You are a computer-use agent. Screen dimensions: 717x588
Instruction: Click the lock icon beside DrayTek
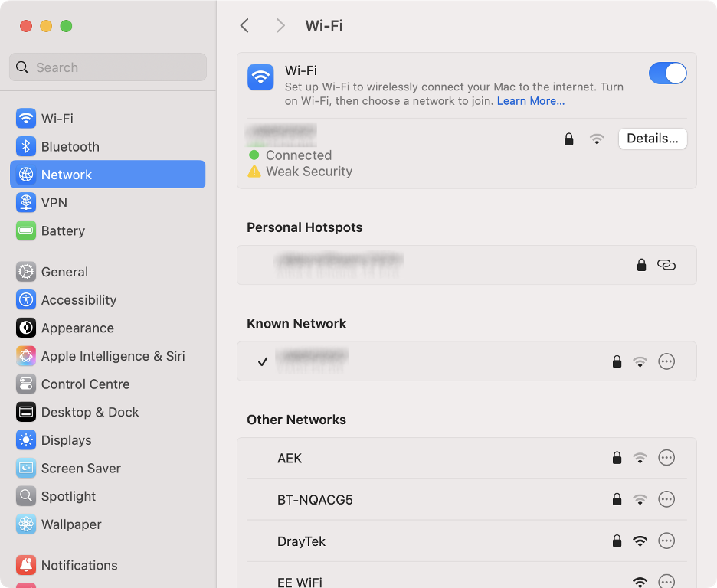pyautogui.click(x=617, y=541)
